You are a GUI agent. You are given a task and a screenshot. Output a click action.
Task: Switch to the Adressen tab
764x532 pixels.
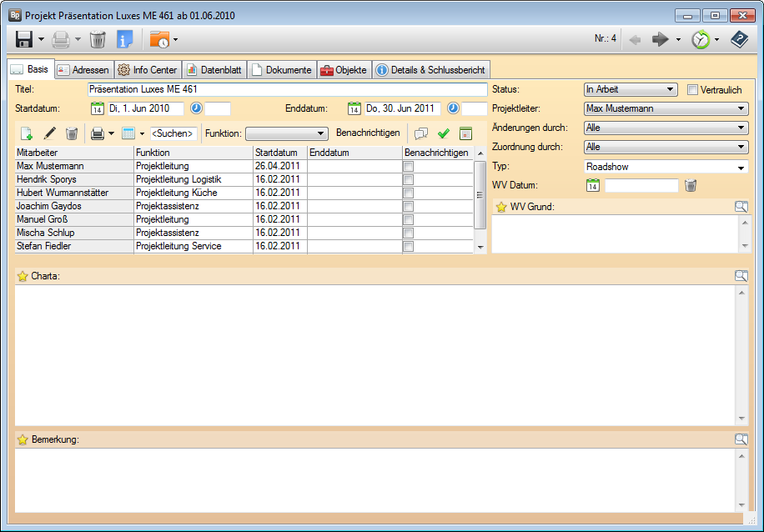(x=83, y=70)
